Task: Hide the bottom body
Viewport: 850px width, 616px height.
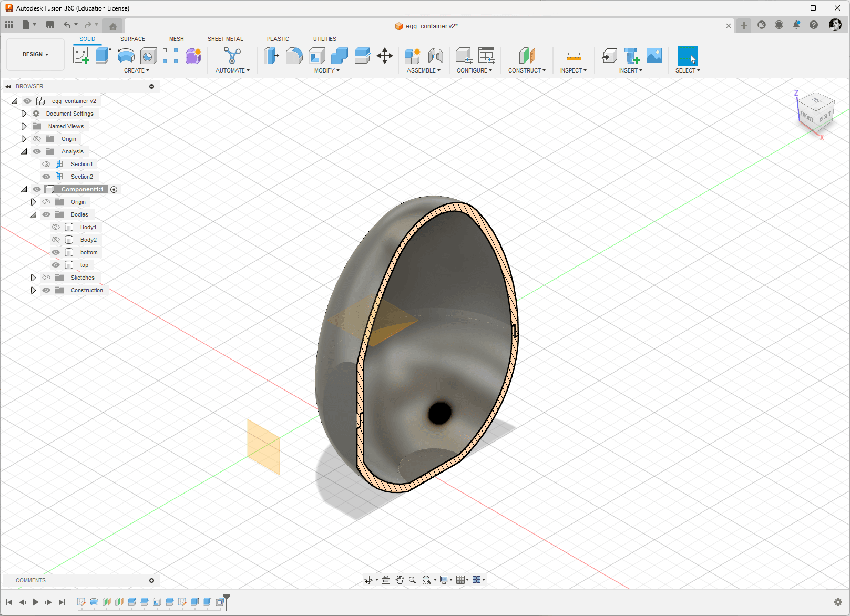Action: [56, 252]
